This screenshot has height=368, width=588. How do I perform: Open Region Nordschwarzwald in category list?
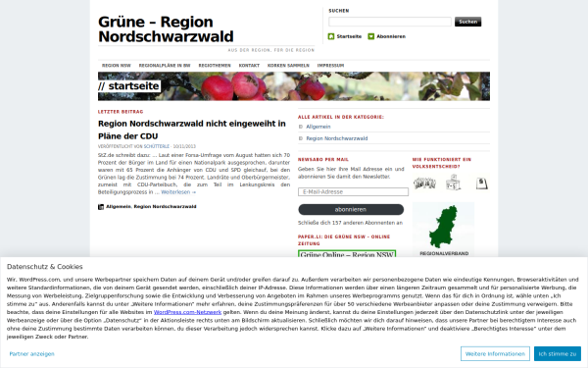click(x=337, y=138)
